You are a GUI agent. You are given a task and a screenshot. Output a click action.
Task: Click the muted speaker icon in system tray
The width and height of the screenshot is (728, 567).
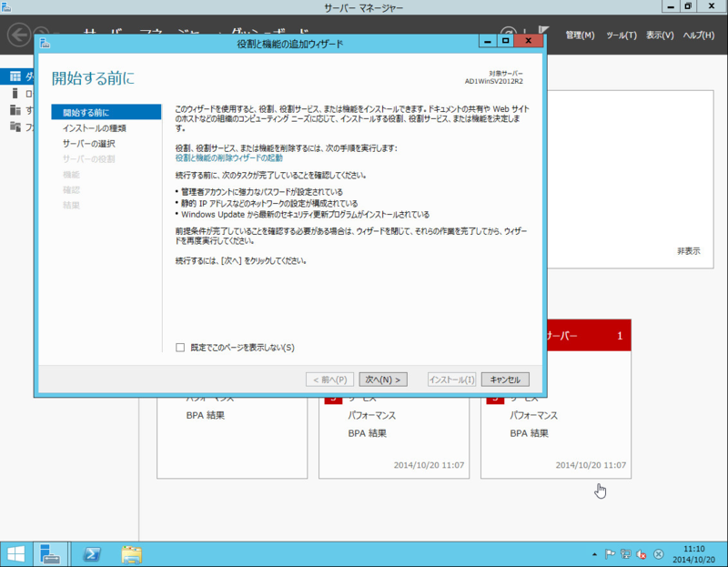tap(641, 554)
